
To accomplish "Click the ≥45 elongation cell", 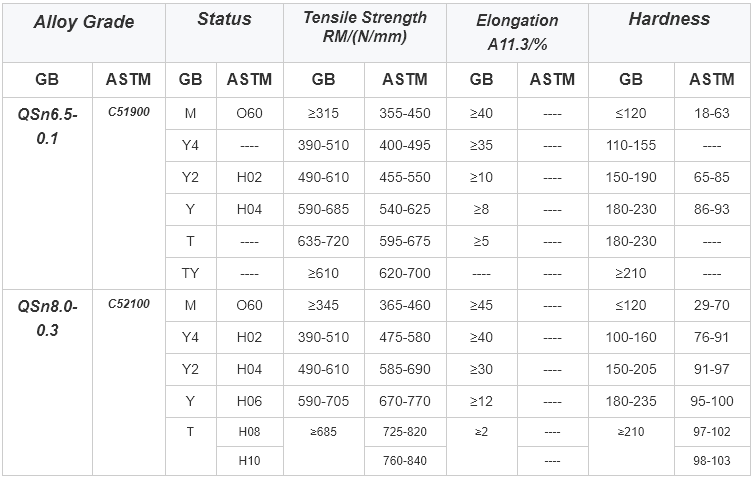I will point(482,305).
